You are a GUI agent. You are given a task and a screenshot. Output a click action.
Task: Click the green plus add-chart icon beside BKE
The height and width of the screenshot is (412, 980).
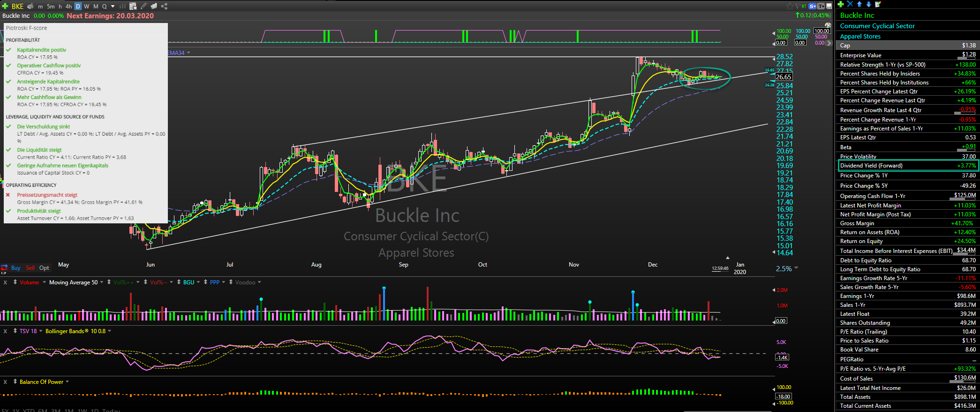pos(5,6)
